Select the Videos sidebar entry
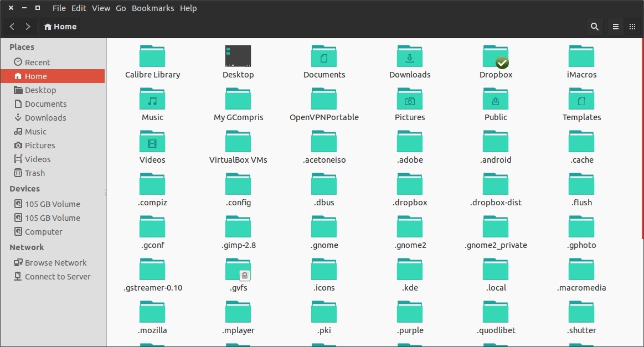Image resolution: width=644 pixels, height=347 pixels. click(37, 159)
